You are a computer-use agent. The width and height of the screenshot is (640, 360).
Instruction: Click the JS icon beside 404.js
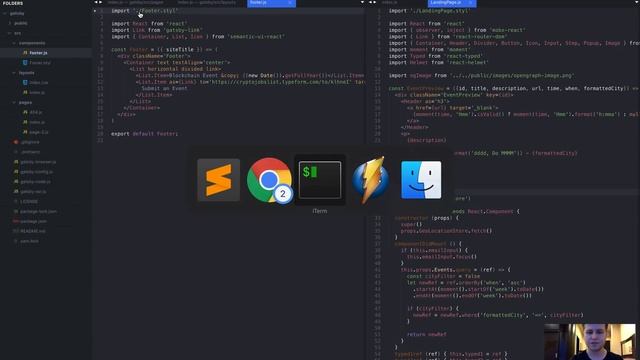pyautogui.click(x=25, y=112)
